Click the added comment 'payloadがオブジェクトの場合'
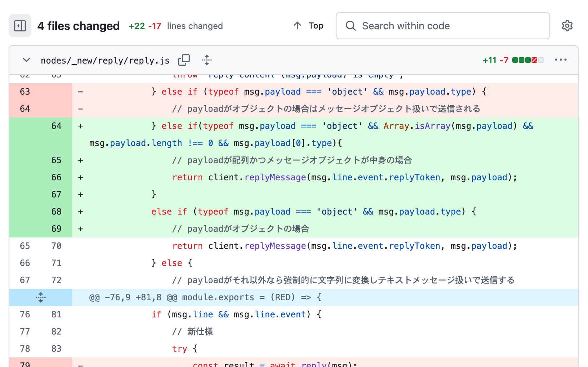 click(240, 229)
